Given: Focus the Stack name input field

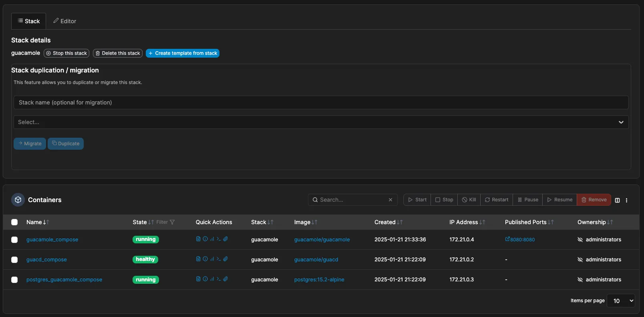Looking at the screenshot, I should coord(321,102).
